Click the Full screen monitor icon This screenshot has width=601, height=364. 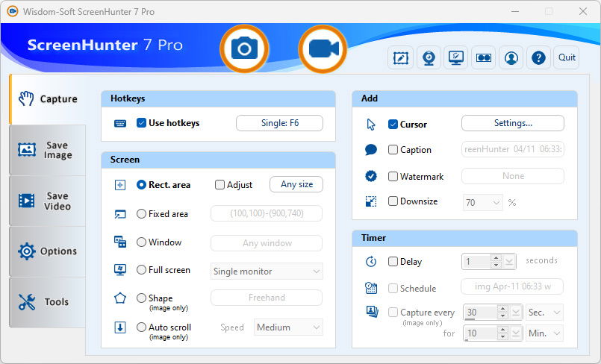pyautogui.click(x=120, y=270)
